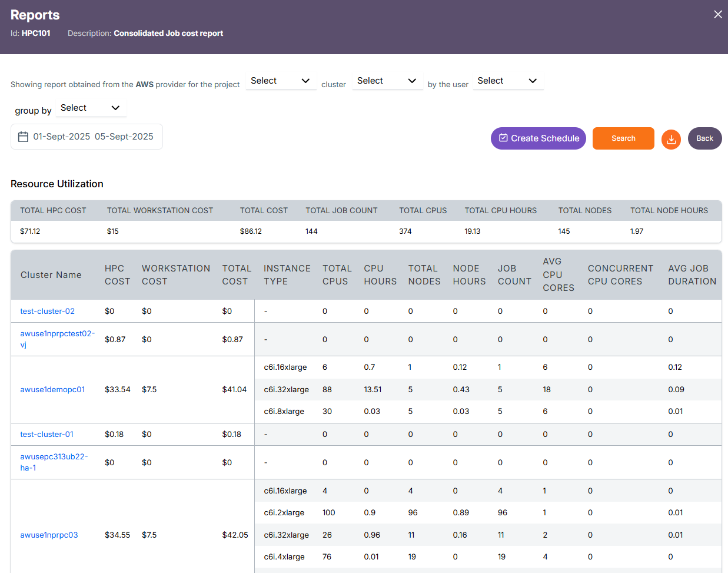Screen dimensions: 728x573
Task: Click the AVG JOB DURATION header
Action: coord(692,275)
